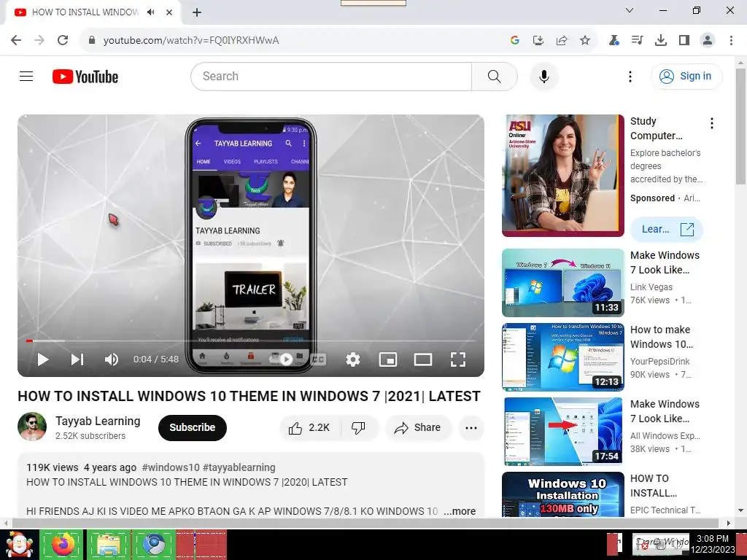Open media controls in Chrome toolbar
This screenshot has width=747, height=560.
637,41
